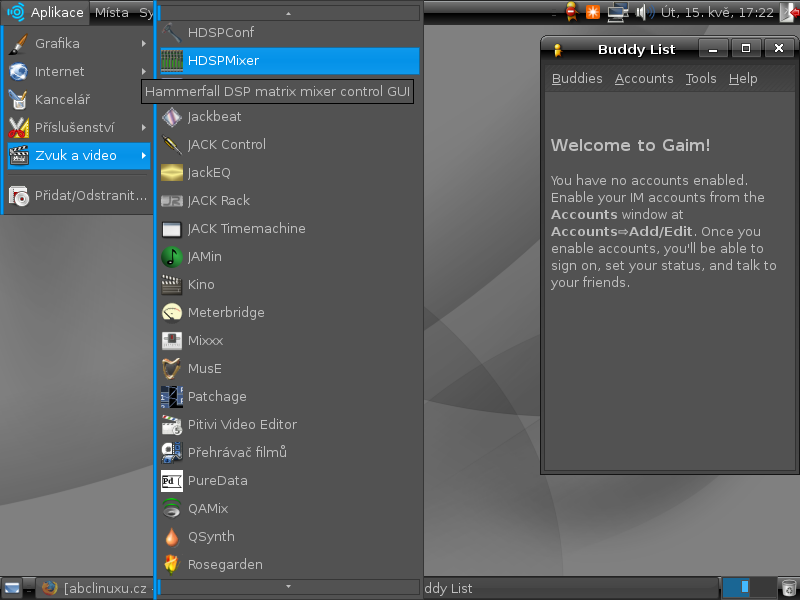Open Buddies menu in Buddy List
Viewport: 800px width, 600px height.
pyautogui.click(x=577, y=79)
